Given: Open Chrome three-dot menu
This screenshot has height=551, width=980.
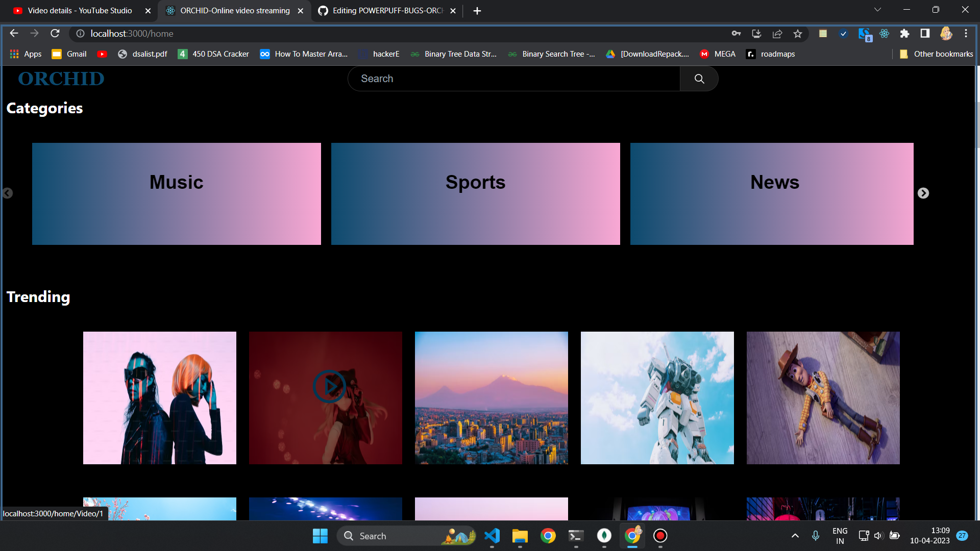Looking at the screenshot, I should pyautogui.click(x=966, y=34).
